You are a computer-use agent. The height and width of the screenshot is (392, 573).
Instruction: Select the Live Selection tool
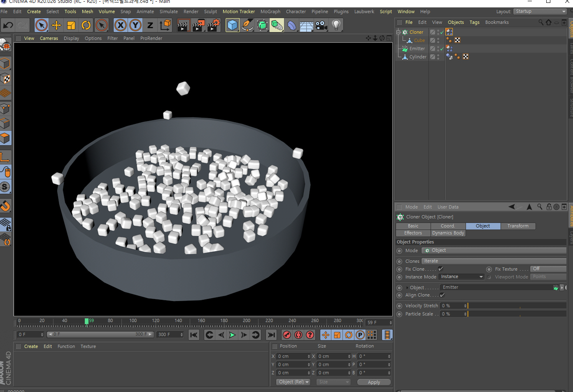click(41, 26)
